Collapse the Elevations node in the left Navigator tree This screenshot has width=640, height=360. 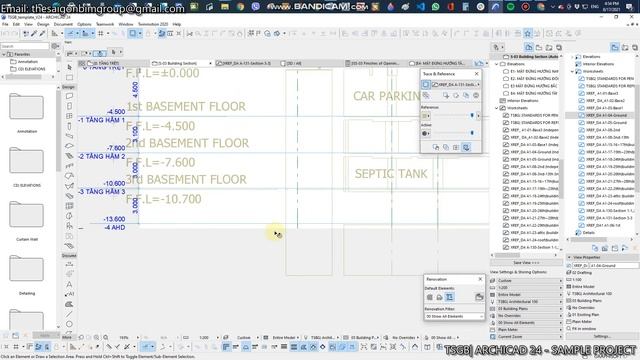pos(497,64)
